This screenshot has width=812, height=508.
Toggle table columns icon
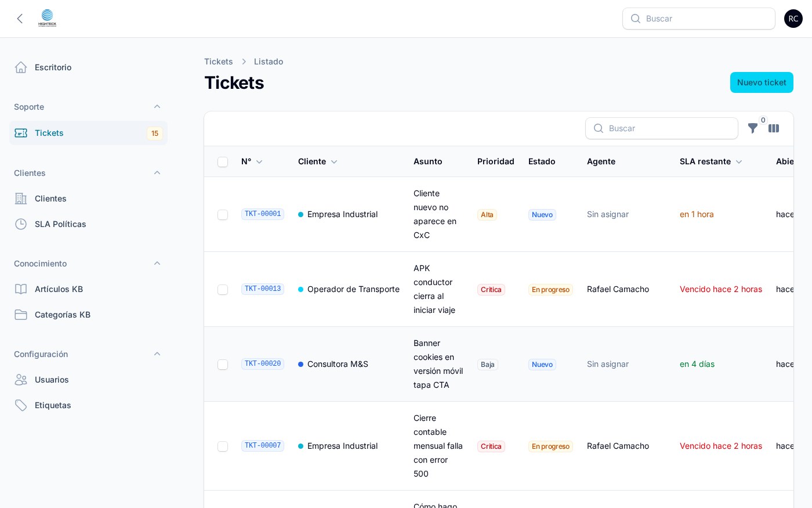point(774,128)
